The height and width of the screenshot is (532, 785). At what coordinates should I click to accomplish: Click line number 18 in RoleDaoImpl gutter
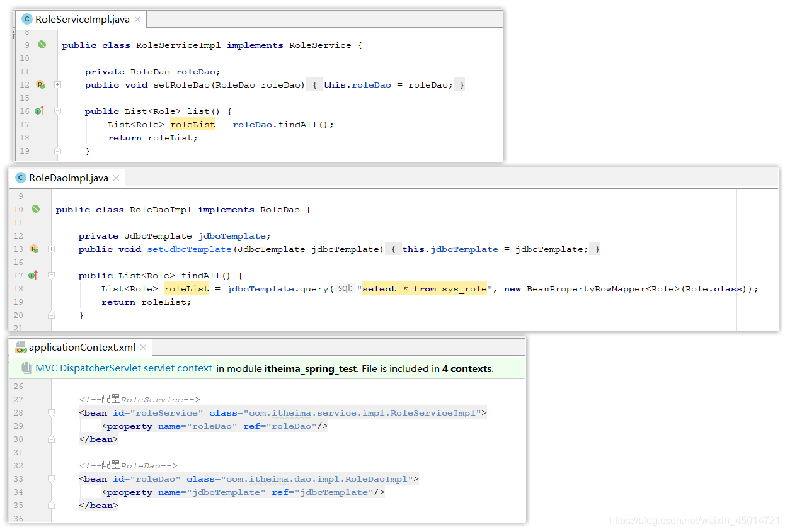(x=18, y=289)
